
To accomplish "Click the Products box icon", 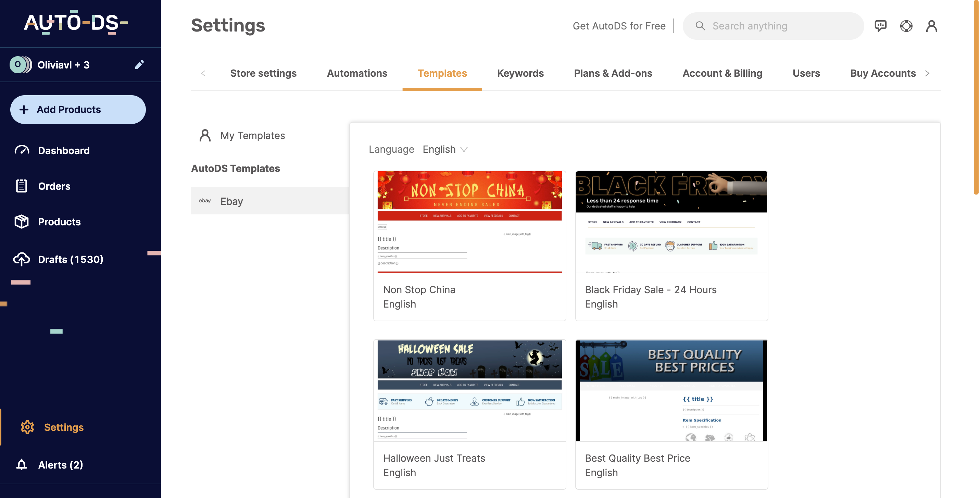I will point(22,221).
